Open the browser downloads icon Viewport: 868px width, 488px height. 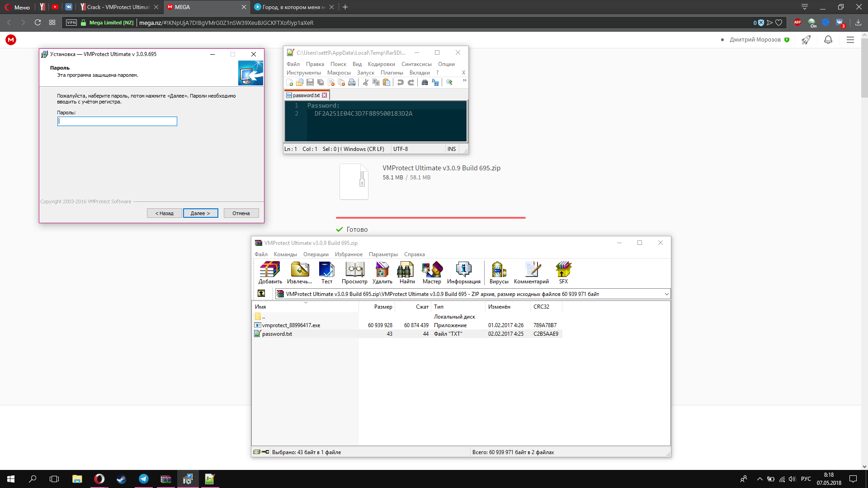[x=858, y=22]
